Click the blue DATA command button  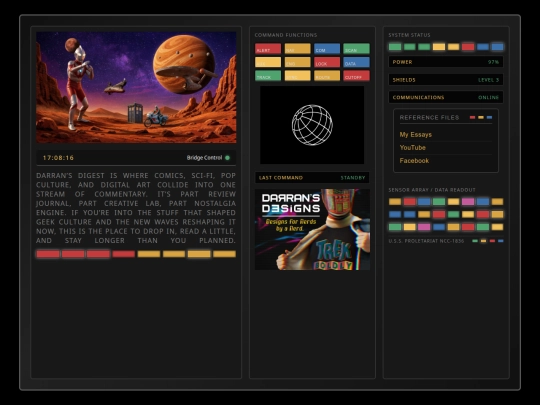coord(356,62)
